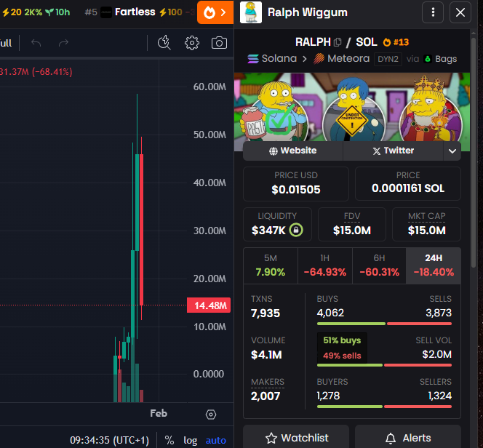483x448 pixels.
Task: Click the trending flame #13 rank badge
Action: (396, 42)
